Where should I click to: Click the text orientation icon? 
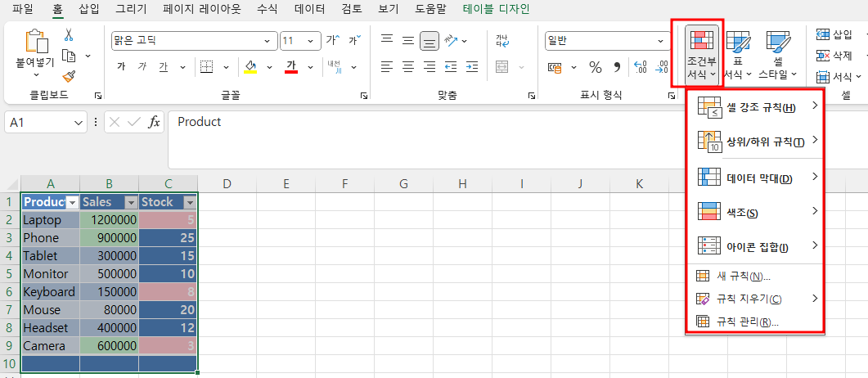(x=451, y=40)
